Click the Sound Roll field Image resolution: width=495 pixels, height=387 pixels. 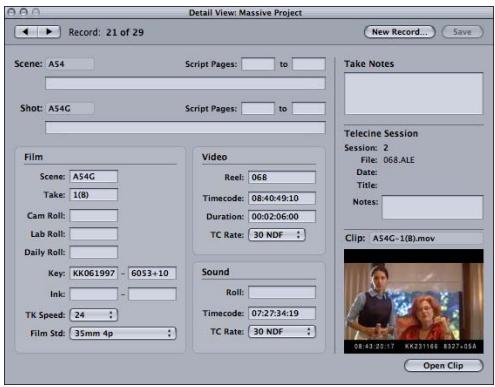(x=282, y=292)
